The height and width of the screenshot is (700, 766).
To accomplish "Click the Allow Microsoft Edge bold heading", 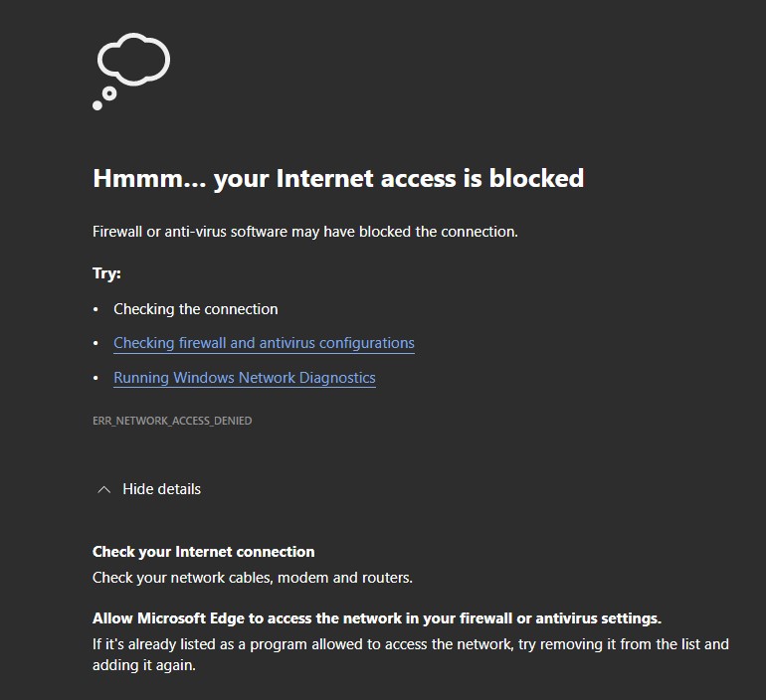I will (x=376, y=618).
